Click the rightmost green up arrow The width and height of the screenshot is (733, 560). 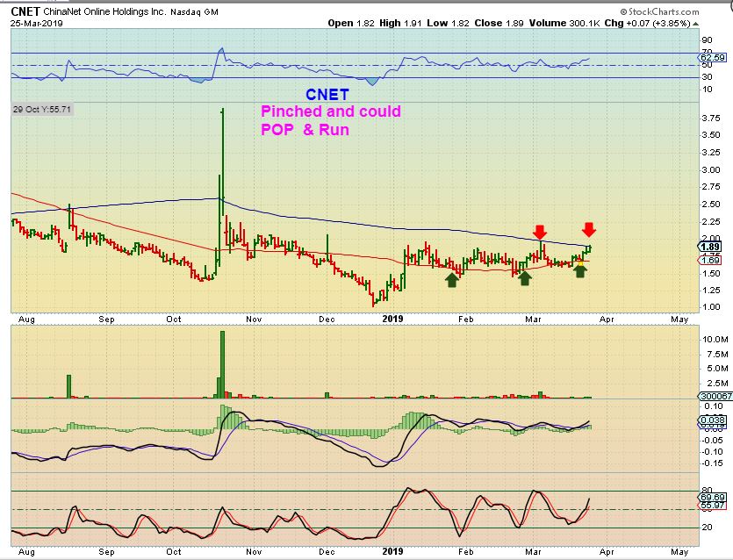coord(580,270)
